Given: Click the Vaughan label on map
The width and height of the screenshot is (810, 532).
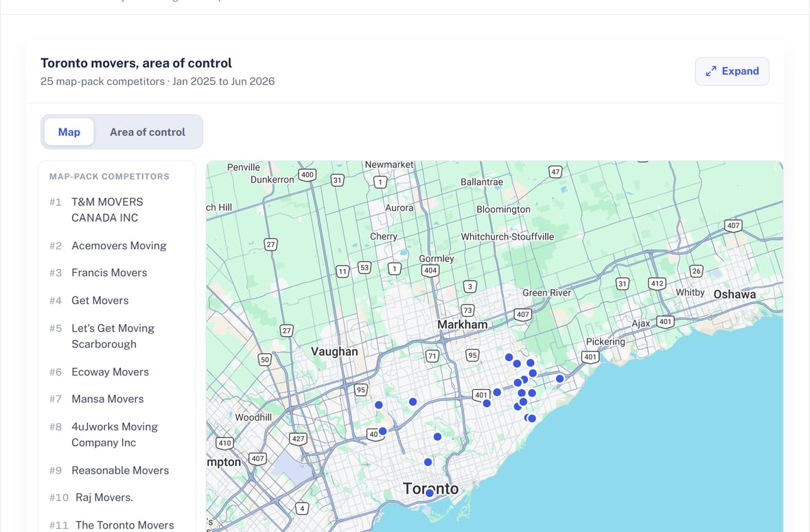Looking at the screenshot, I should pos(334,351).
